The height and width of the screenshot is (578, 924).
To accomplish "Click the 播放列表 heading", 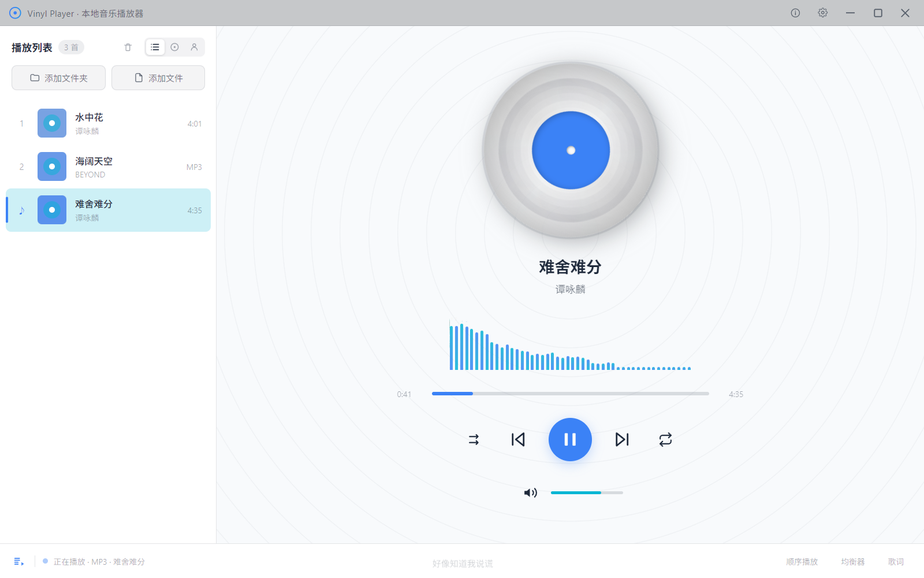I will click(32, 47).
